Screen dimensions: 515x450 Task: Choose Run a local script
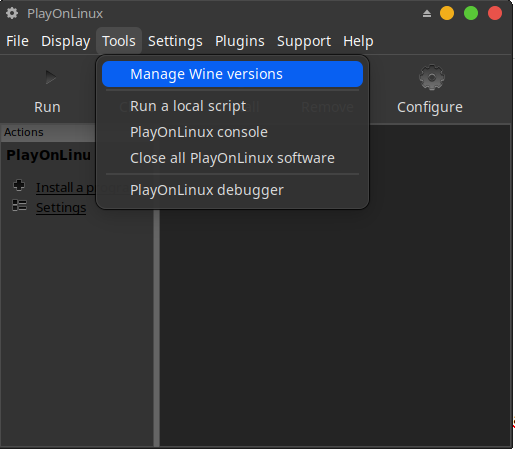(232, 106)
